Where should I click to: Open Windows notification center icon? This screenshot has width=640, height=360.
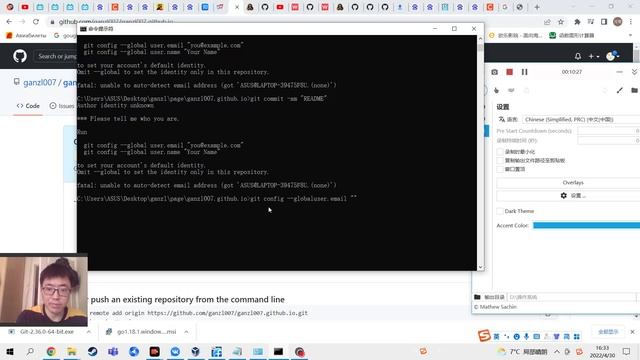click(x=627, y=351)
